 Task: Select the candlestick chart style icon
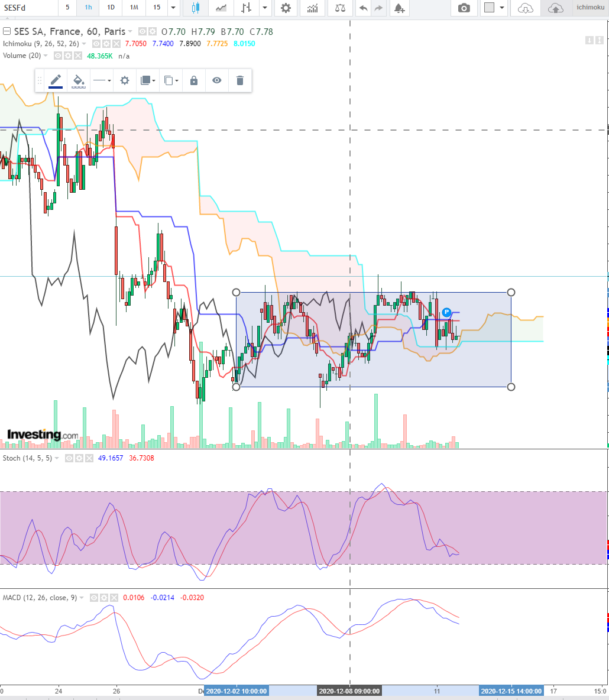coord(195,8)
